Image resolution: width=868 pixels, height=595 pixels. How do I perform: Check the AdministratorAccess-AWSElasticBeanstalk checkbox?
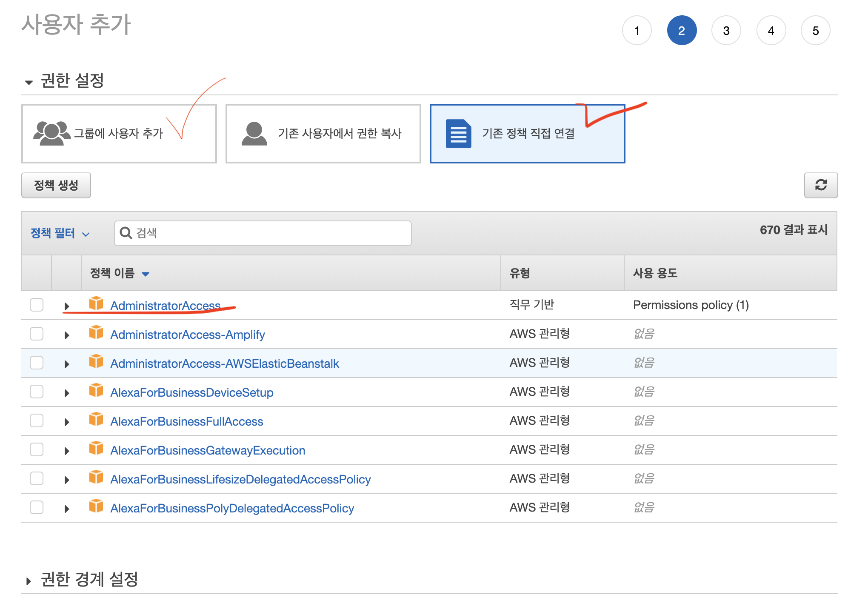[37, 363]
